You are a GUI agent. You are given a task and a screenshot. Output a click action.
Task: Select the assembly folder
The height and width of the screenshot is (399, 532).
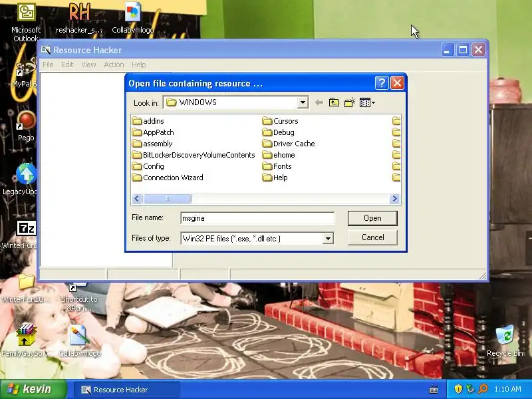[x=152, y=144]
